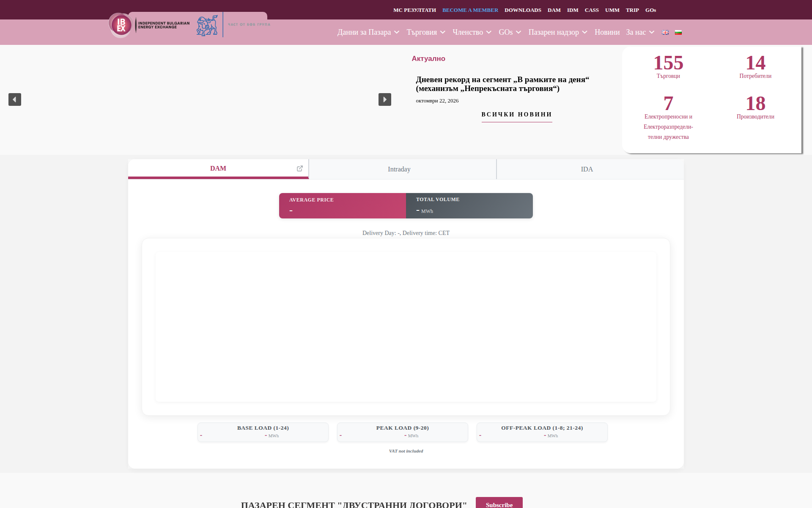Open the За нас dropdown
Image resolution: width=812 pixels, height=508 pixels.
click(640, 32)
